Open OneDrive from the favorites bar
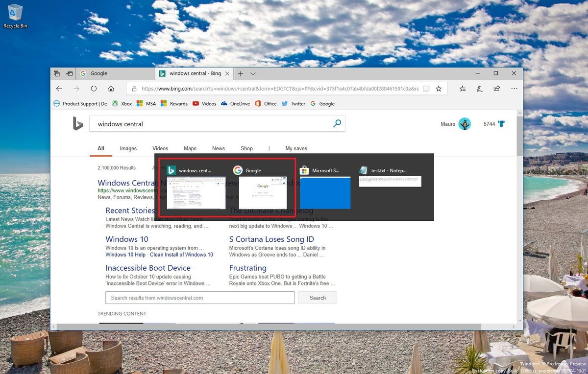This screenshot has width=588, height=374. tap(236, 104)
